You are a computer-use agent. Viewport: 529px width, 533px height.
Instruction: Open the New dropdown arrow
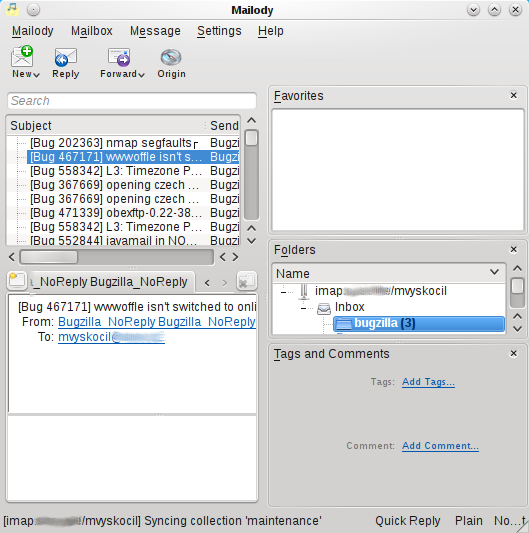pyautogui.click(x=36, y=75)
